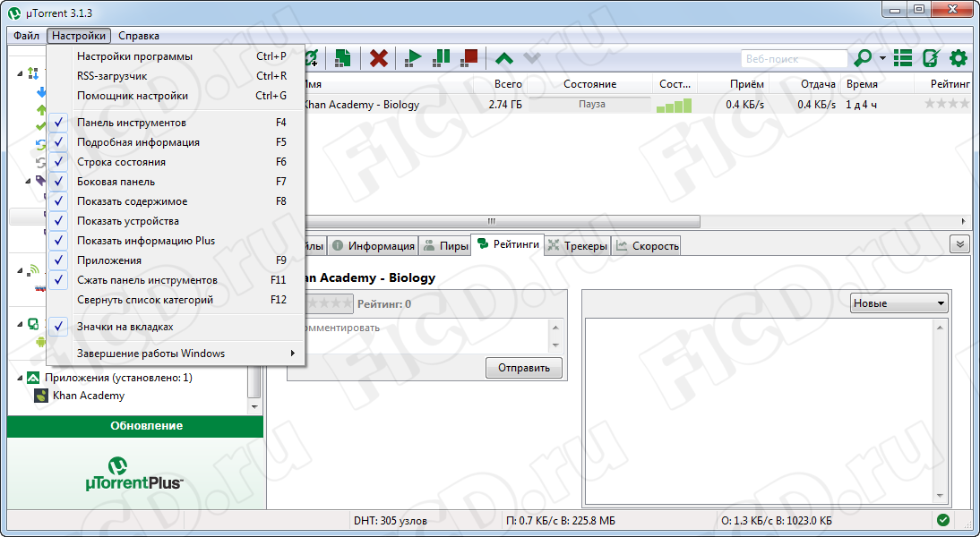980x537 pixels.
Task: Collapse the detailed info pane chevron
Action: pyautogui.click(x=959, y=244)
